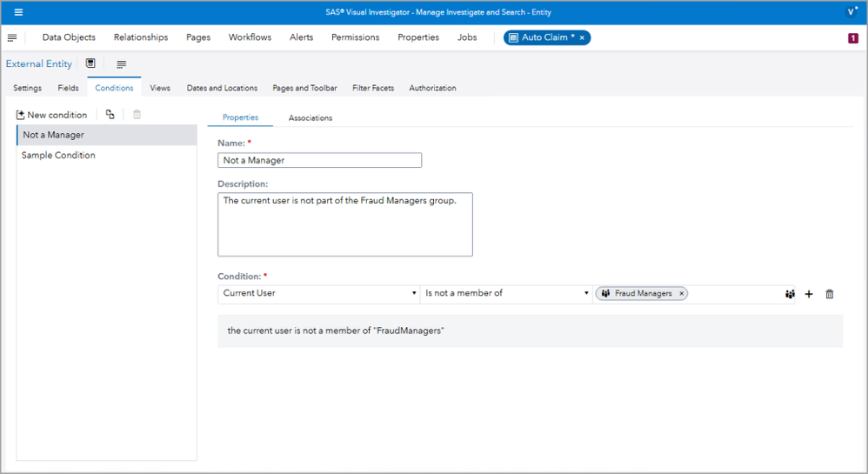Open the user profile V icon
868x474 pixels.
[851, 11]
